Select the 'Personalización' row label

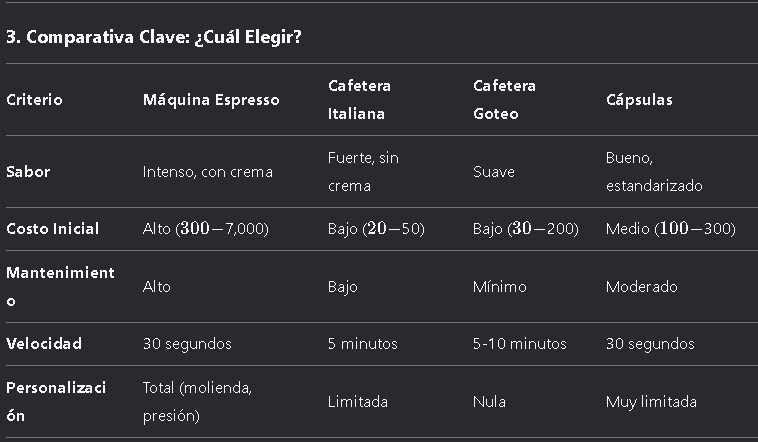point(56,401)
